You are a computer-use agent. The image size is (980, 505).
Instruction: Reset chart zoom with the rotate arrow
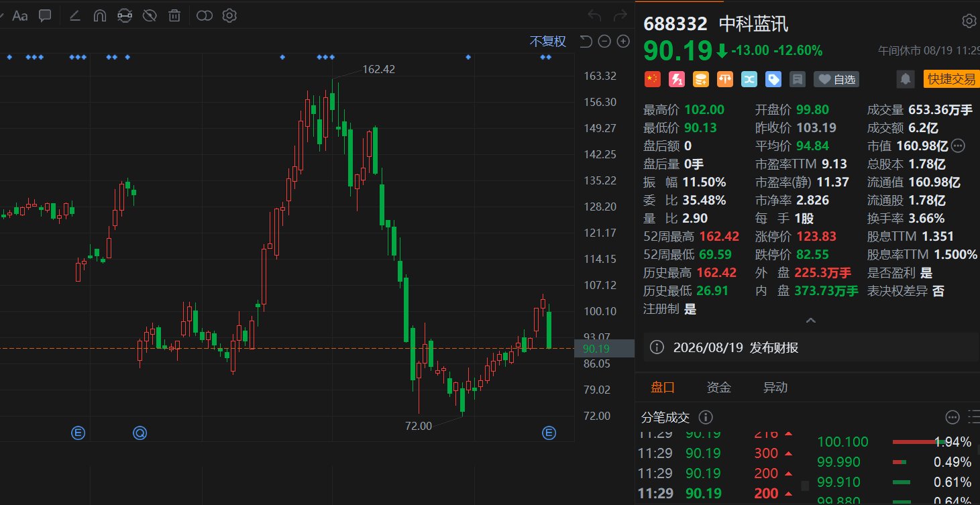click(x=586, y=42)
